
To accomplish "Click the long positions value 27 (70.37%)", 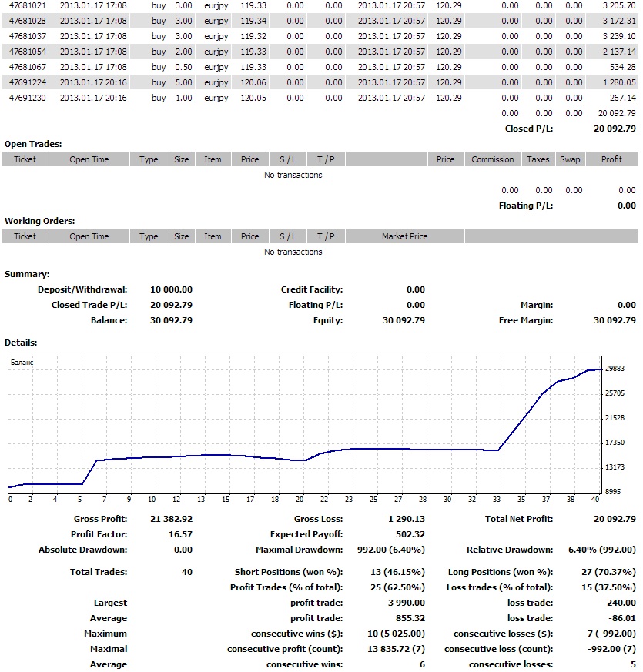I will (x=608, y=572).
